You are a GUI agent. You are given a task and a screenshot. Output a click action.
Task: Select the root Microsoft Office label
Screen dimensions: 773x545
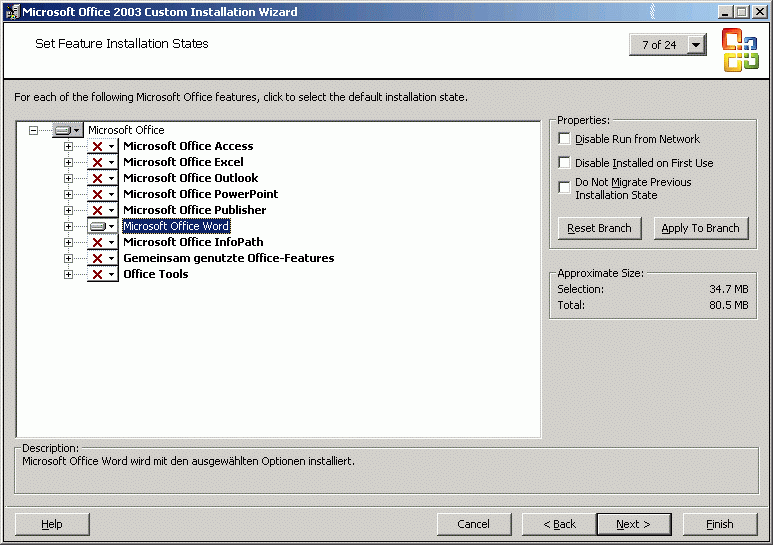(x=126, y=131)
